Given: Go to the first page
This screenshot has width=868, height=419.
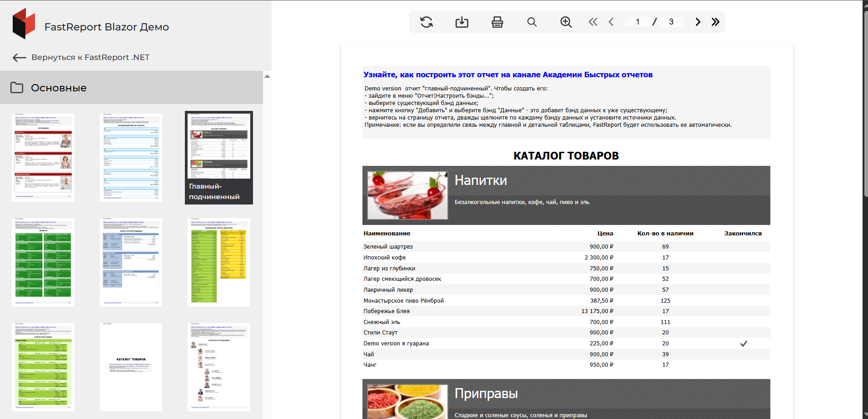Looking at the screenshot, I should (x=593, y=22).
